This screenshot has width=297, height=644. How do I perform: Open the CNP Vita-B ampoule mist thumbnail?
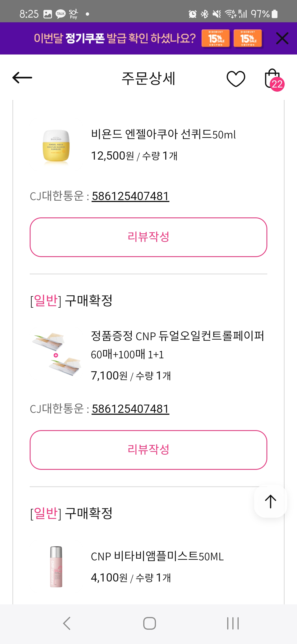(56, 567)
